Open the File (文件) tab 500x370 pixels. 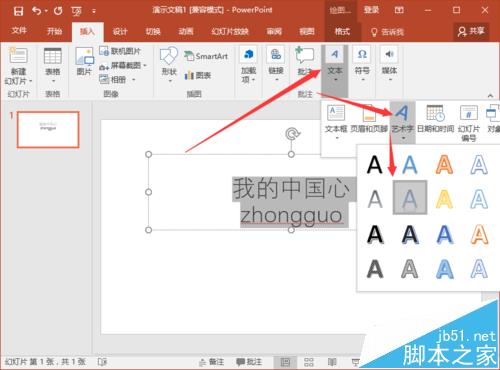tap(19, 31)
